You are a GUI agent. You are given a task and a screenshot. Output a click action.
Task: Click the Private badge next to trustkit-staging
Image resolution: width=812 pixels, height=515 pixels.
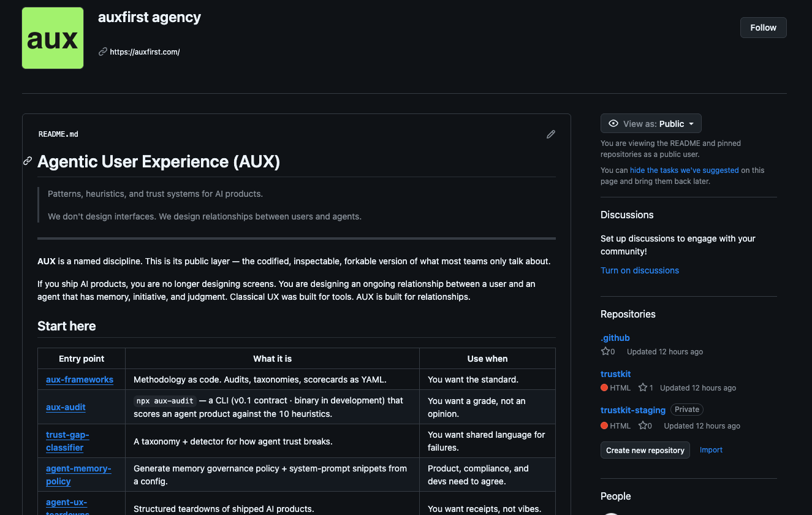click(687, 410)
